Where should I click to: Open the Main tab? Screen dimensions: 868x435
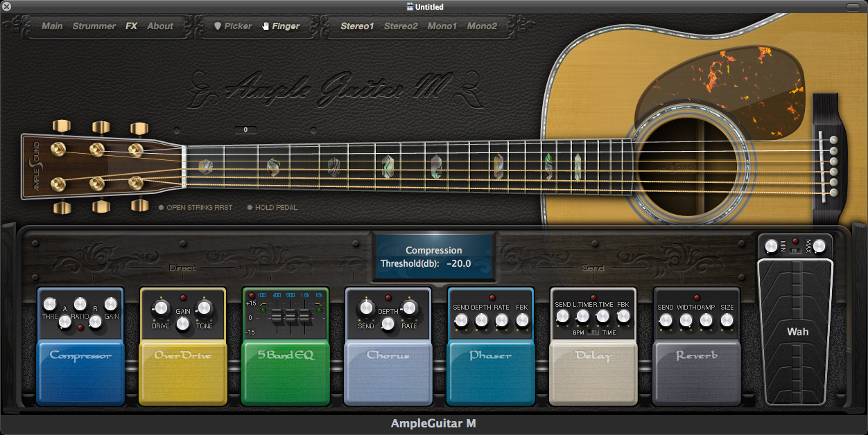[52, 26]
